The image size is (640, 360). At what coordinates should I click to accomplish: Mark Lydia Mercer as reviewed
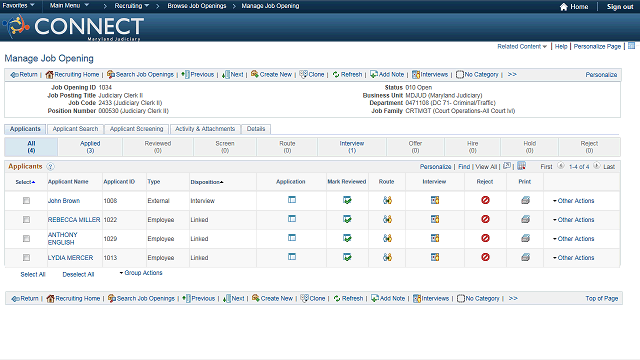pos(347,257)
